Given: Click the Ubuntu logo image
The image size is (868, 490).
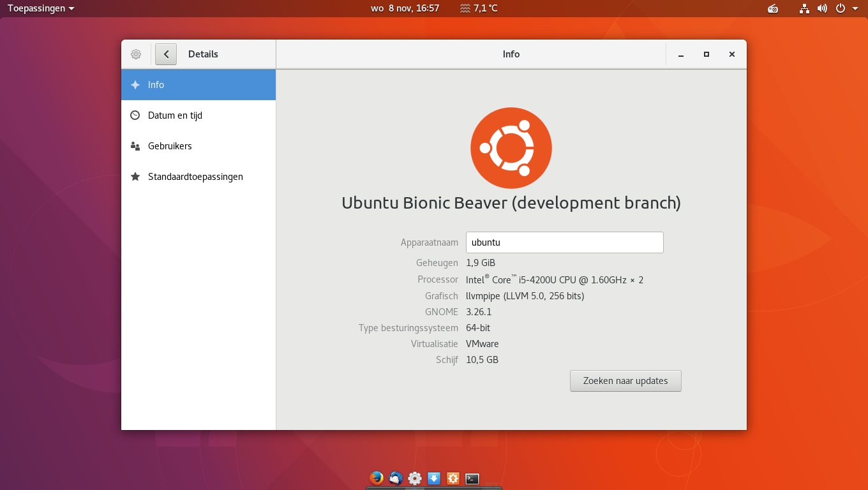Looking at the screenshot, I should tap(511, 148).
